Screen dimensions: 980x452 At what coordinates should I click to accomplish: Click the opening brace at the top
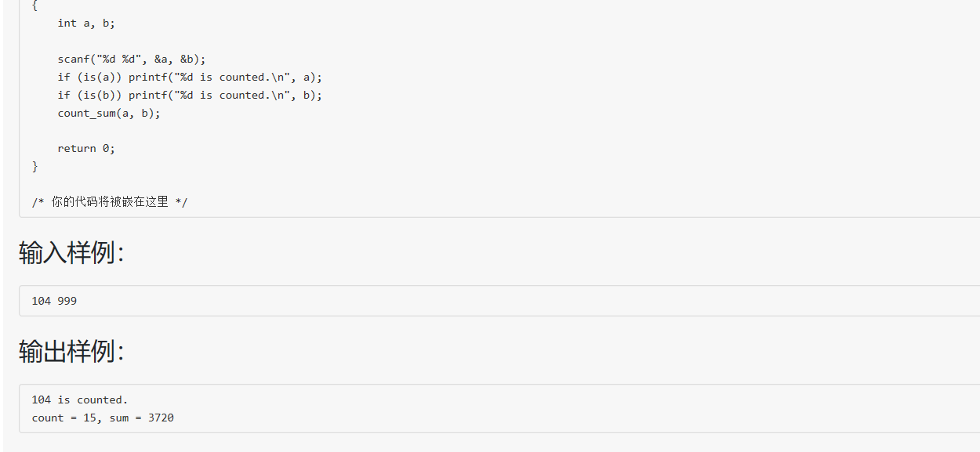coord(34,5)
